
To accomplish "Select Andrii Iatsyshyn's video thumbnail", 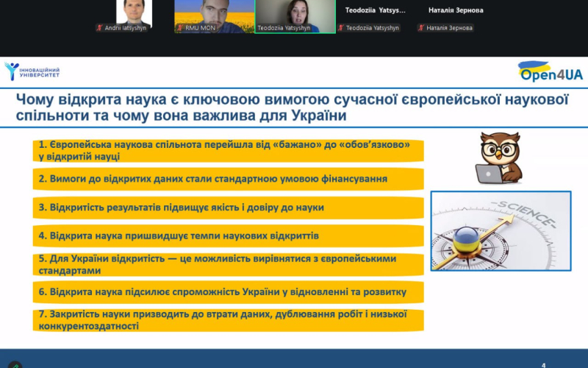I will tap(131, 15).
